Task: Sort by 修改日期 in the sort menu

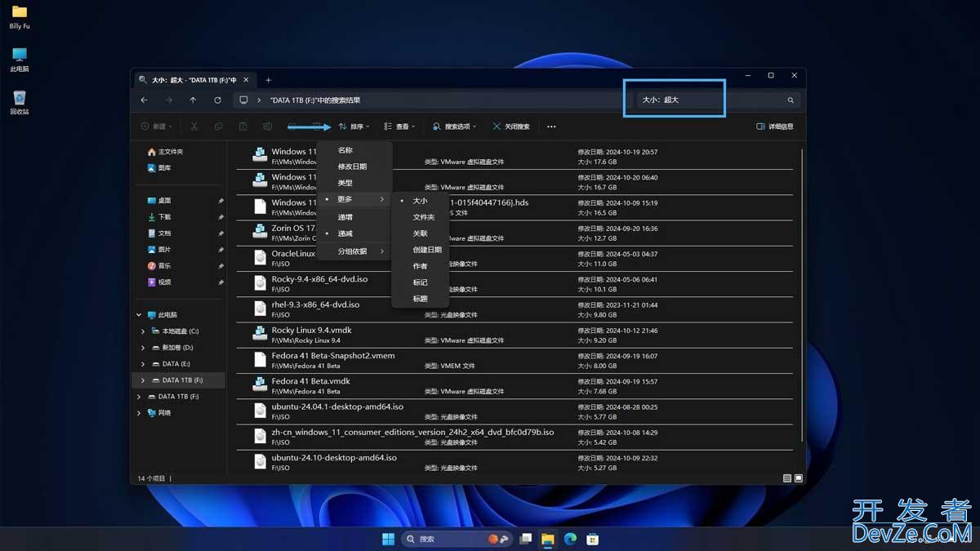Action: click(x=354, y=167)
